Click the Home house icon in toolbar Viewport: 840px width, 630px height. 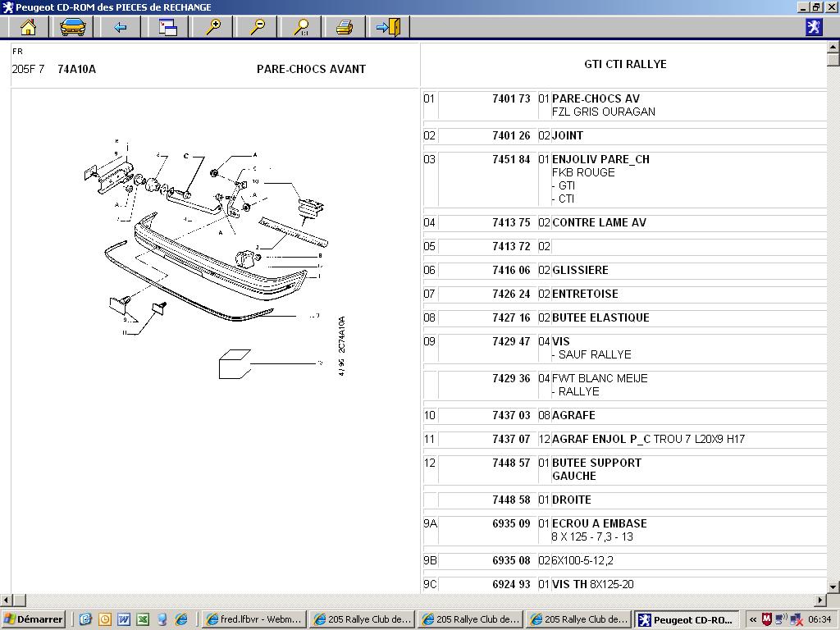click(x=28, y=27)
